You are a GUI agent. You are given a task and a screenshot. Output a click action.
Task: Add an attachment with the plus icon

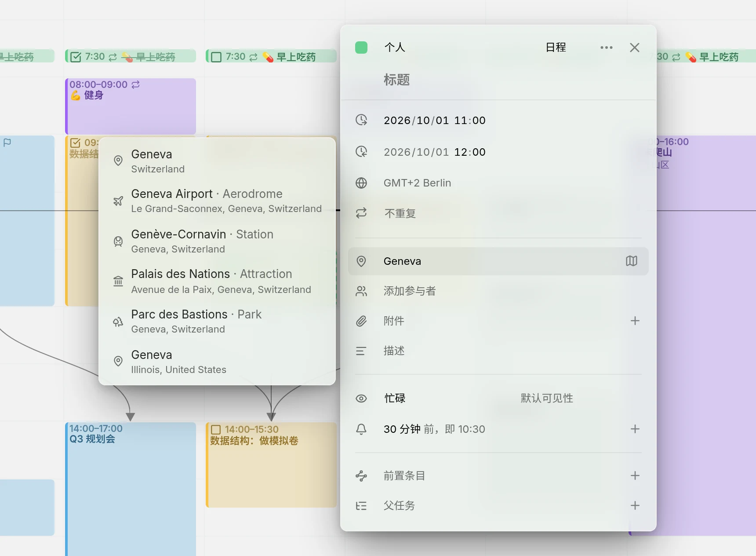635,321
